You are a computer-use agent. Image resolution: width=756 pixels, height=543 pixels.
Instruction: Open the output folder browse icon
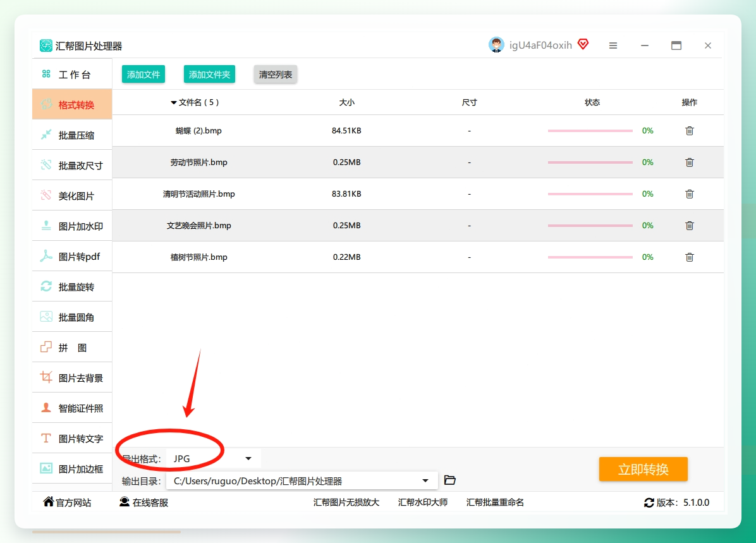click(x=450, y=480)
